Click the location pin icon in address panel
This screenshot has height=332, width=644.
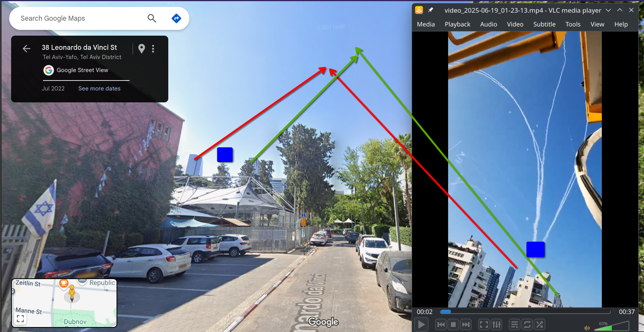[x=141, y=49]
